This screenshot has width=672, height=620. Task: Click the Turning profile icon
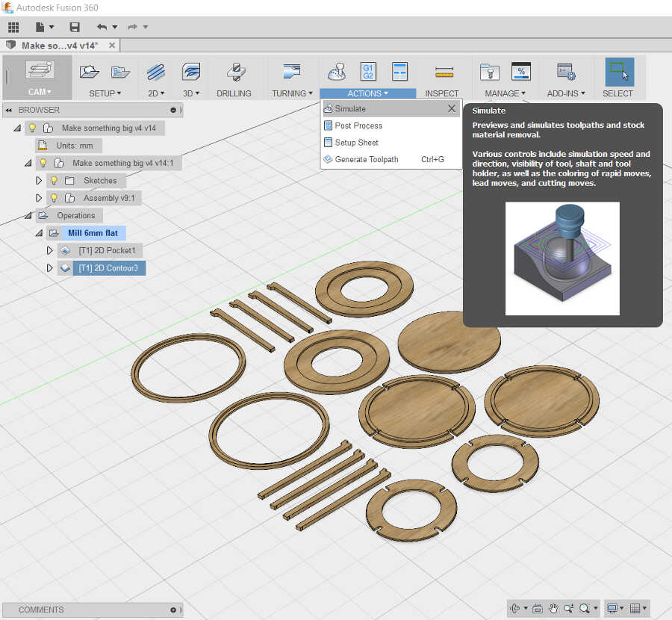pyautogui.click(x=292, y=71)
